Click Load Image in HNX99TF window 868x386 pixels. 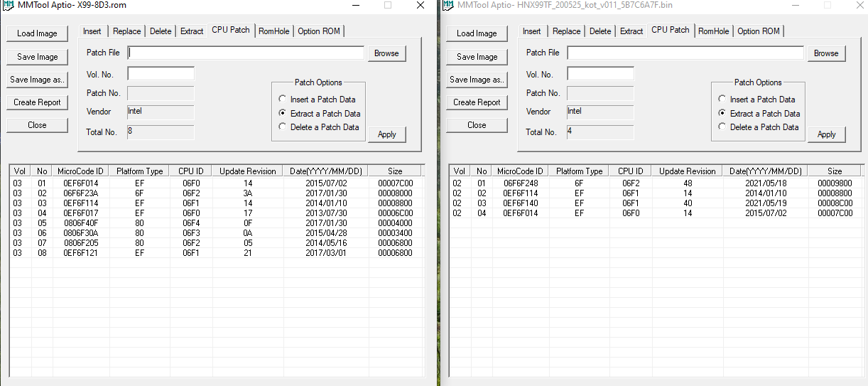tap(477, 33)
